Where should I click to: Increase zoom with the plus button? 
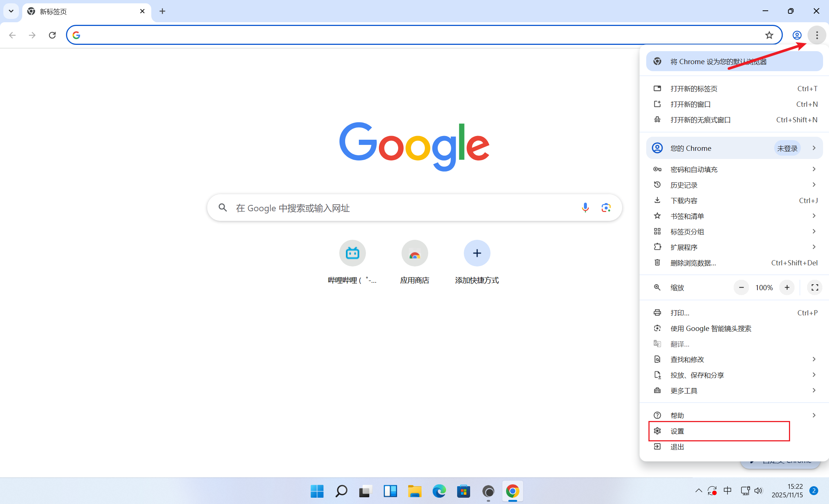pyautogui.click(x=787, y=288)
